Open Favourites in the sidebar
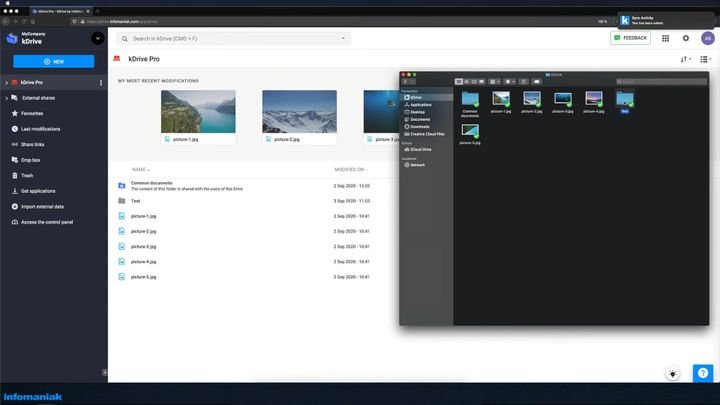 coord(33,113)
